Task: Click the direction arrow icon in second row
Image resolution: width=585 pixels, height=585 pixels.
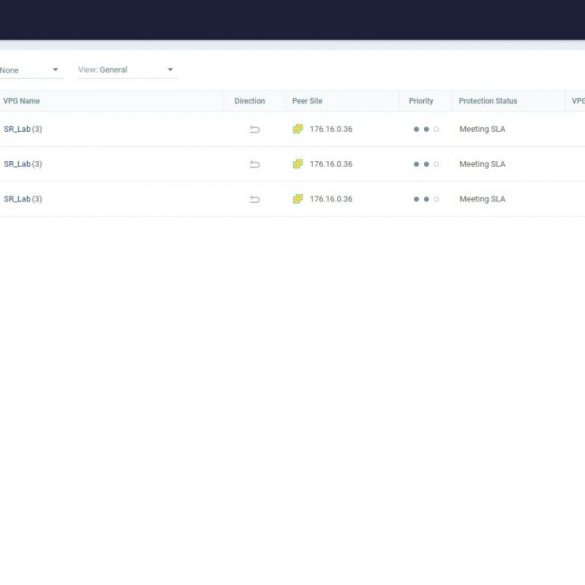Action: [x=254, y=164]
